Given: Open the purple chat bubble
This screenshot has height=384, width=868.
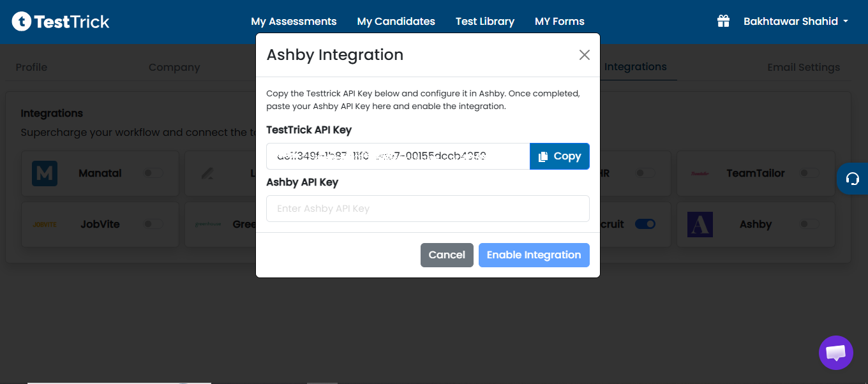Looking at the screenshot, I should [836, 353].
